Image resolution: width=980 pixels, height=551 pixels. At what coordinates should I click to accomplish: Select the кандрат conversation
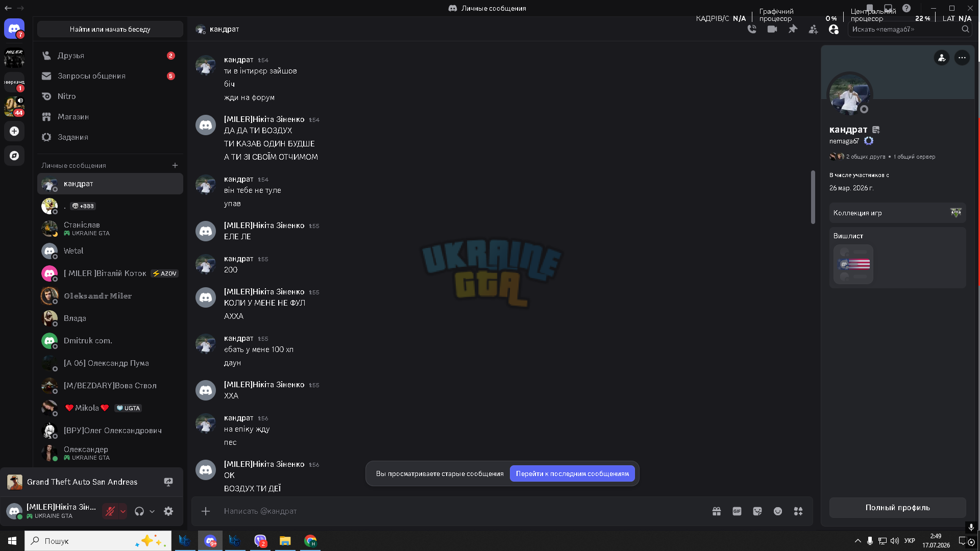click(x=110, y=184)
